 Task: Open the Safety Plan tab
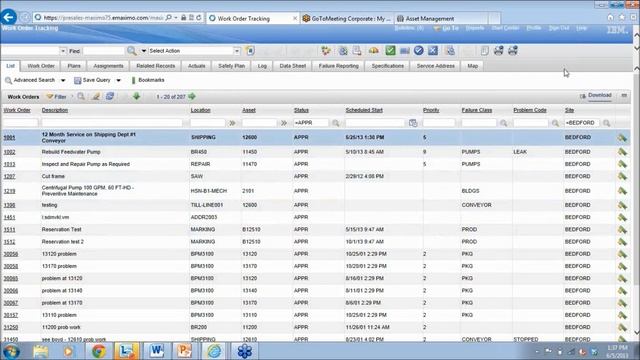tap(231, 66)
